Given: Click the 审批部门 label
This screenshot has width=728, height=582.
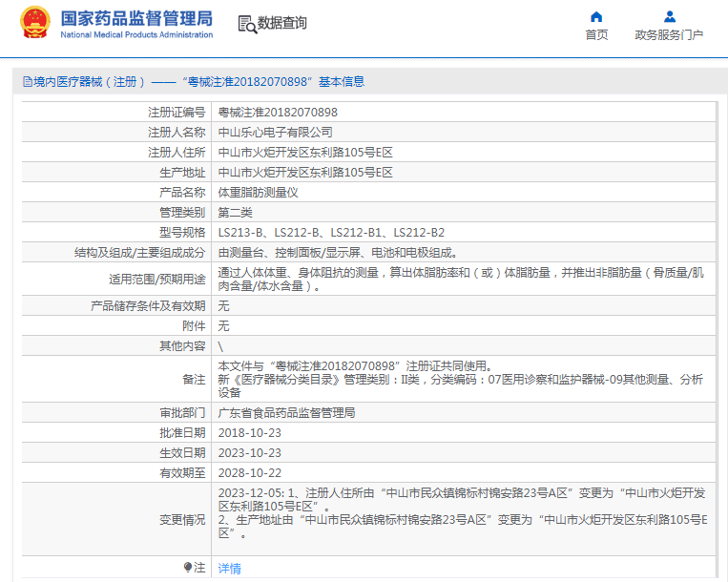Looking at the screenshot, I should pos(182,412).
